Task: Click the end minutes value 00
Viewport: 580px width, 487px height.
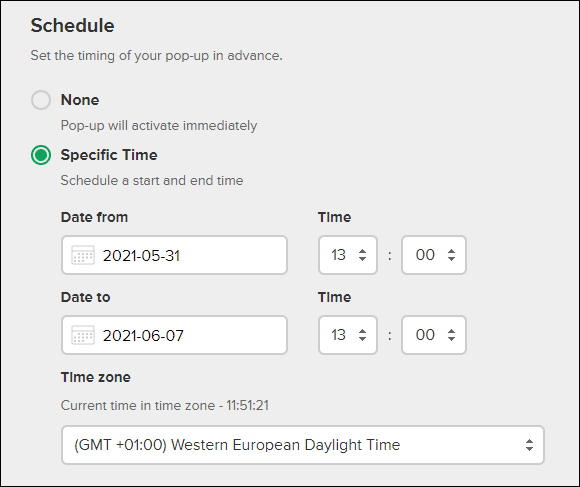Action: 425,335
